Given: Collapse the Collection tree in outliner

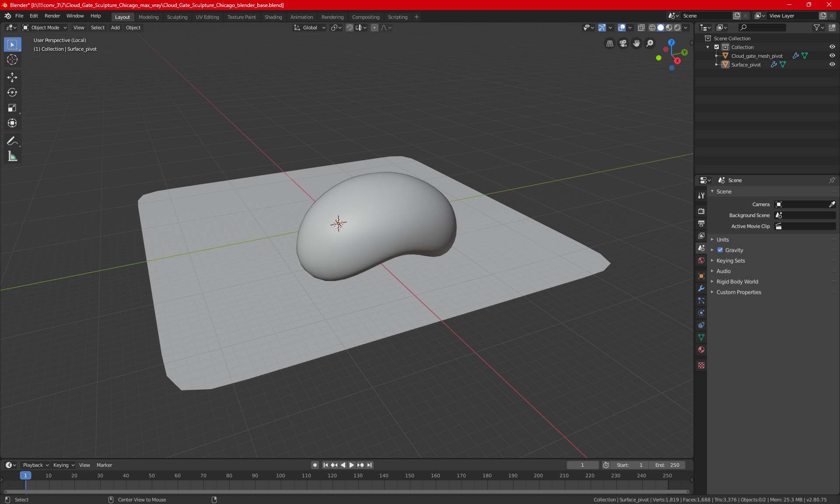Looking at the screenshot, I should click(x=708, y=47).
